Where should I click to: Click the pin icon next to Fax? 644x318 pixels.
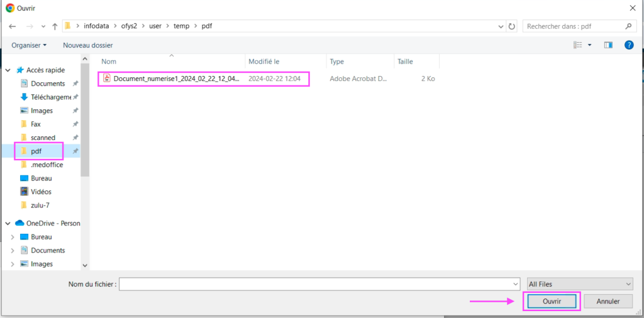point(75,124)
